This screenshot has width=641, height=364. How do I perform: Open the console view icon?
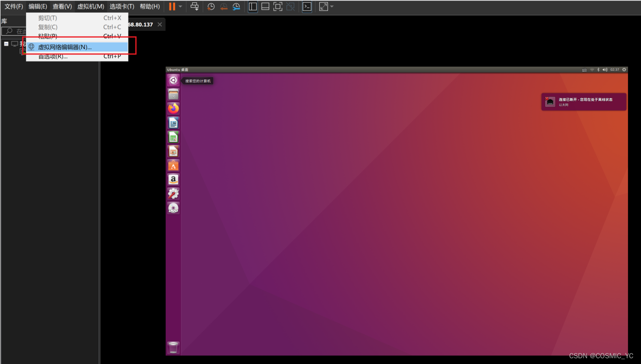pyautogui.click(x=307, y=7)
